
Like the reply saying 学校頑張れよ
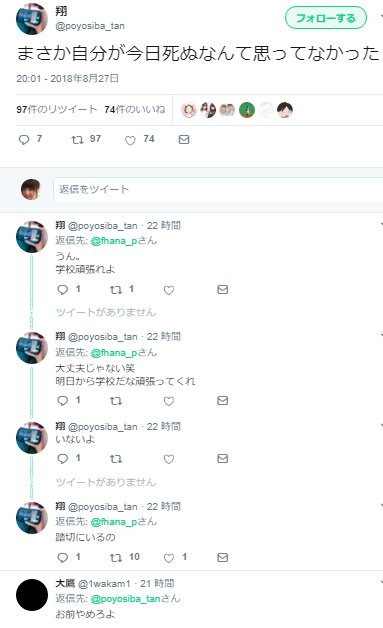click(169, 290)
